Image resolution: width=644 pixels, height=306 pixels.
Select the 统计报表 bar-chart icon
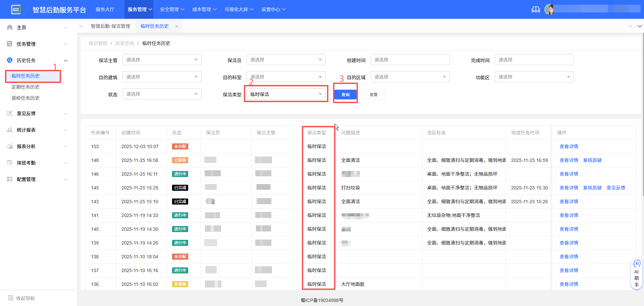9,130
